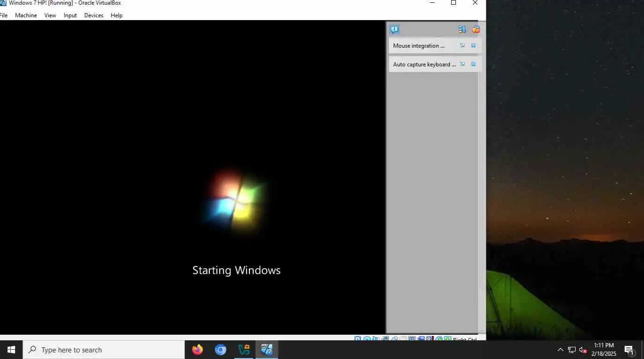Click the speech-bubble icon on Auto capture keyboard notification
The height and width of the screenshot is (359, 644).
pos(462,64)
